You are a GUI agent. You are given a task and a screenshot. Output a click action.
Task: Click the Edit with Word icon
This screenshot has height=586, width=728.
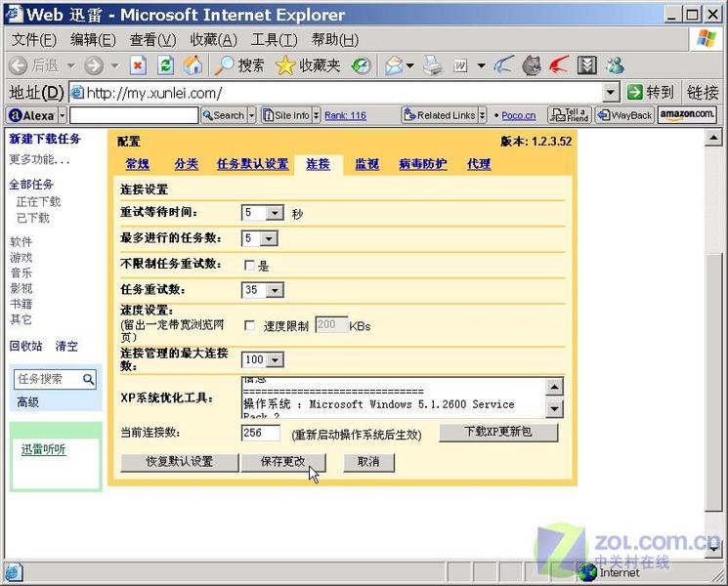pyautogui.click(x=460, y=65)
